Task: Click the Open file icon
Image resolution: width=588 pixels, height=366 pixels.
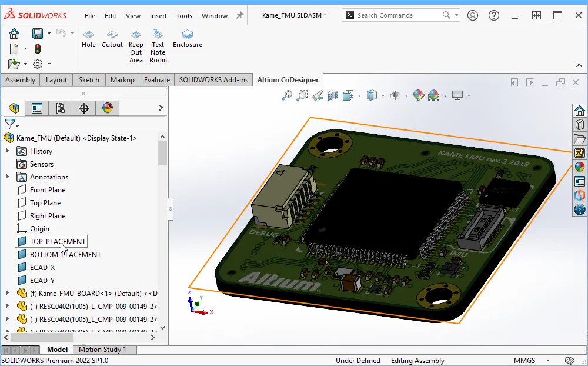Action: [x=14, y=64]
